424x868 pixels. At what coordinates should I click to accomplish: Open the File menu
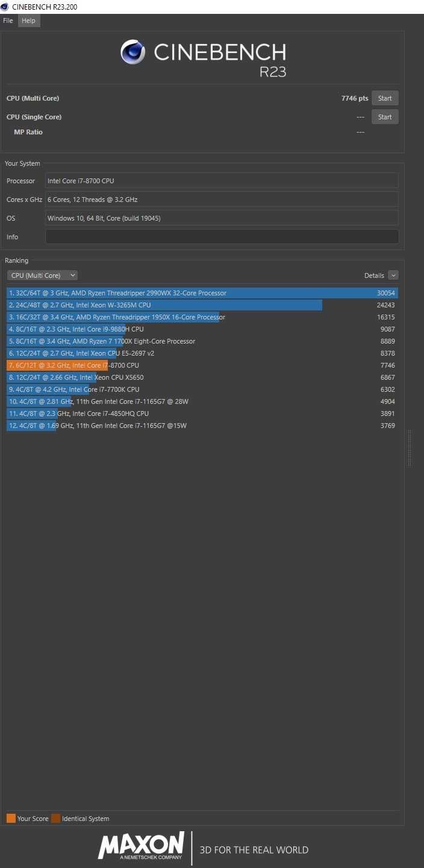pos(8,20)
